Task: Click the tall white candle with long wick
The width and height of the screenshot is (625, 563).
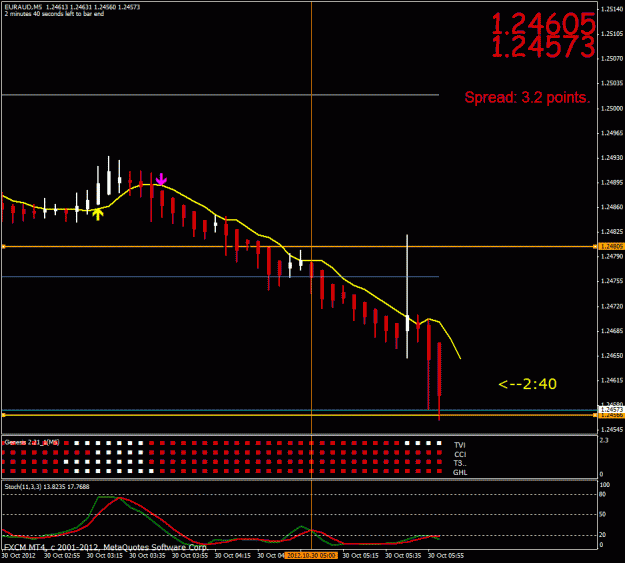Action: click(407, 296)
